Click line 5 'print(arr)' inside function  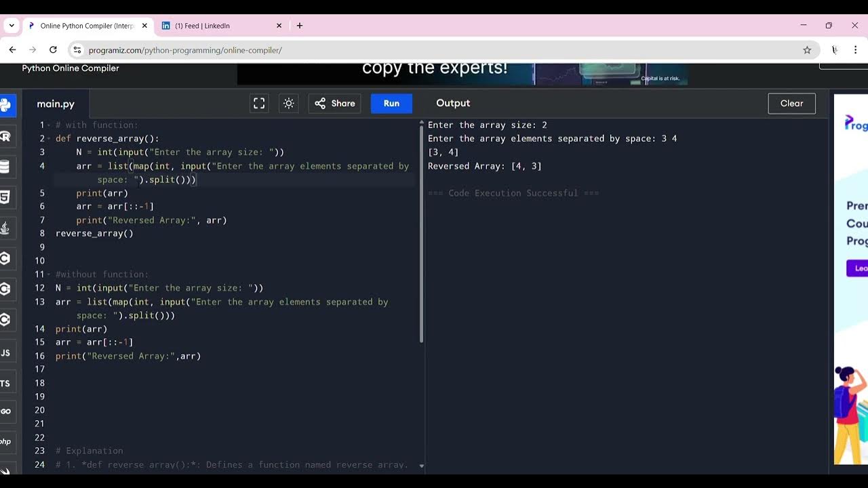point(102,193)
